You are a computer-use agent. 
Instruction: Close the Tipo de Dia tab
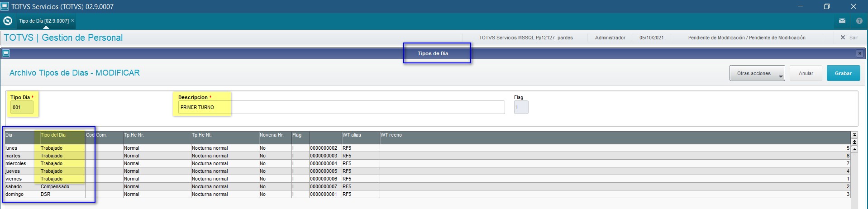point(72,20)
